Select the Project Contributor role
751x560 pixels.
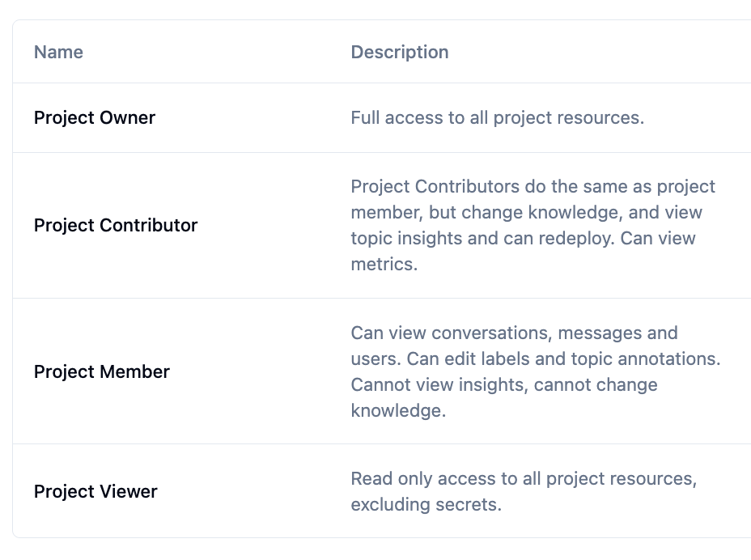pos(116,225)
